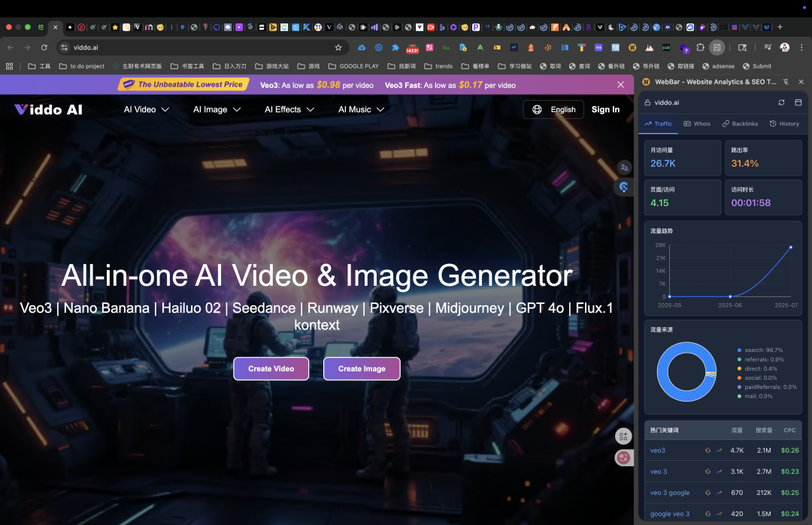Image resolution: width=812 pixels, height=525 pixels.
Task: Bookmark this page with the star icon
Action: click(338, 47)
